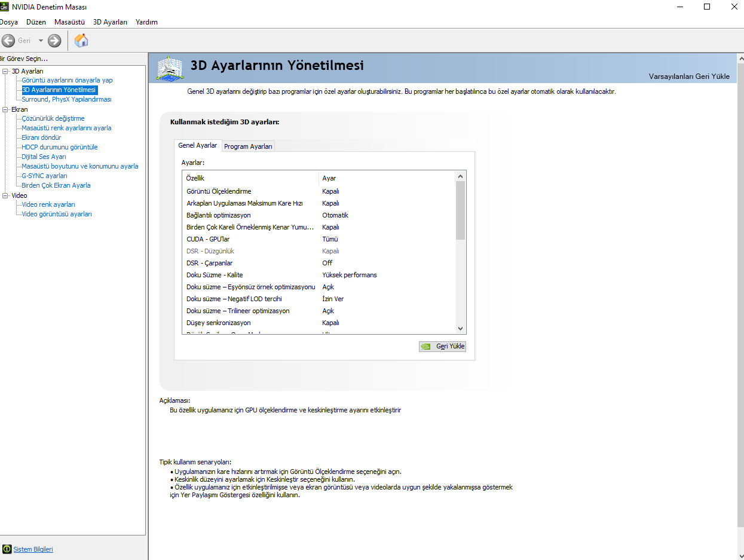Click Varsayılanları Geri Yükle link
The height and width of the screenshot is (560, 744).
[x=689, y=76]
